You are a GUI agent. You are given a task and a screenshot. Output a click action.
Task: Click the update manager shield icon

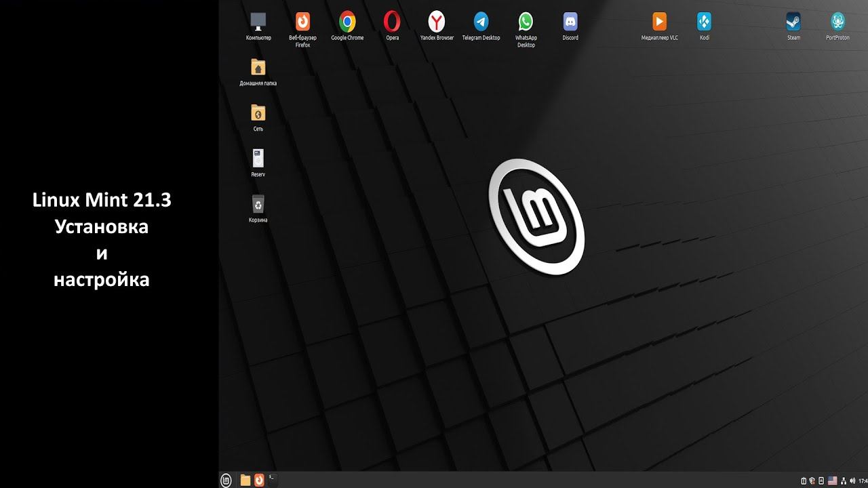point(812,481)
